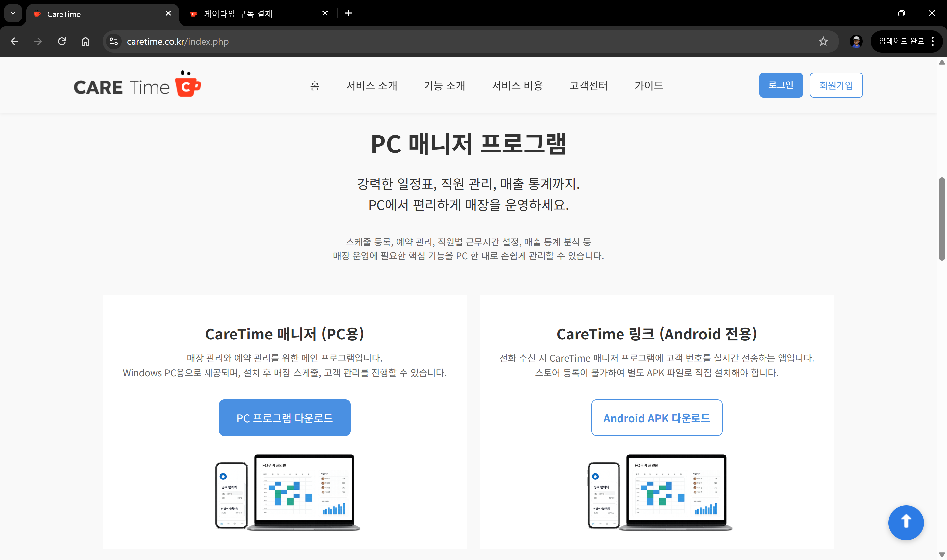This screenshot has width=947, height=560.
Task: Expand the tab search dropdown
Action: click(x=13, y=13)
